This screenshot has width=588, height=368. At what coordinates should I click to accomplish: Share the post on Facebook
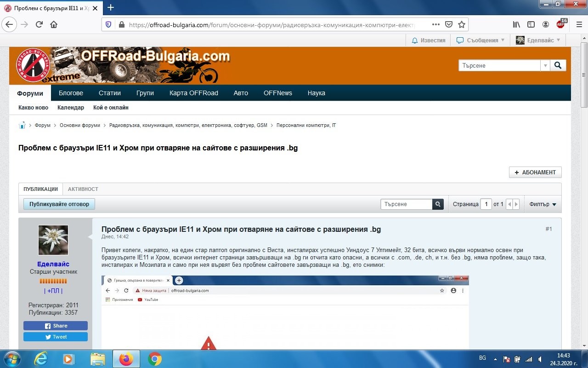tap(56, 326)
